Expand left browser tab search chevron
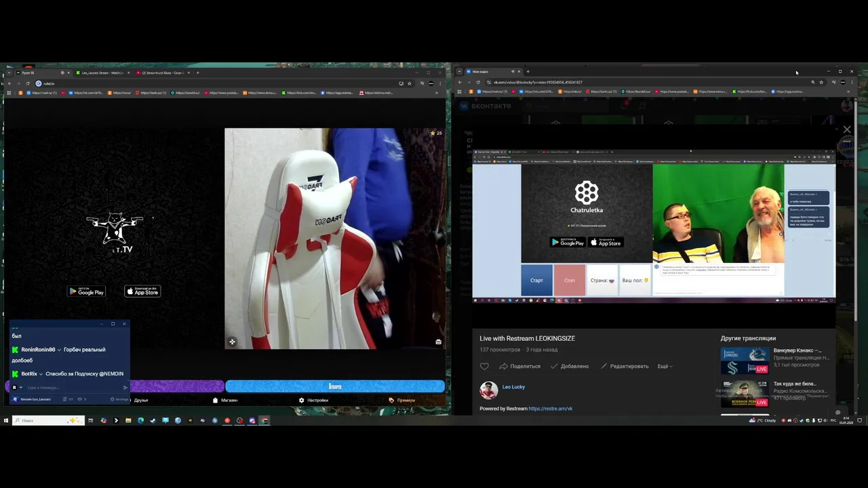 (x=7, y=73)
